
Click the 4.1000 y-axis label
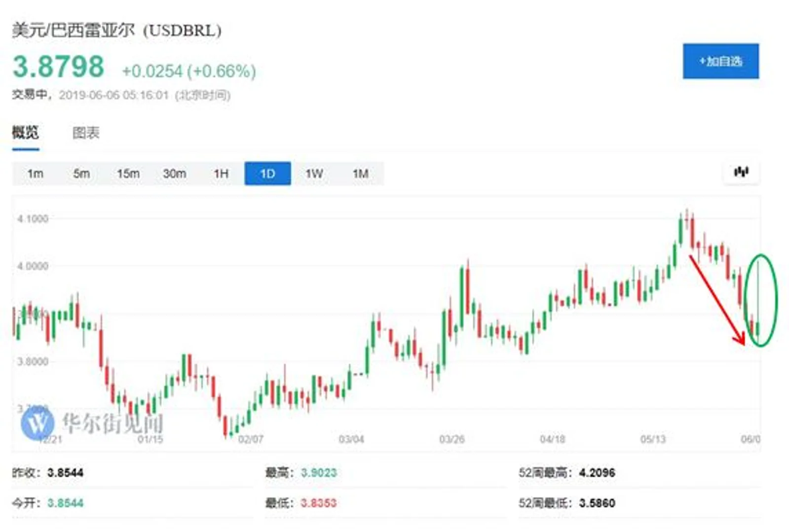tap(33, 218)
